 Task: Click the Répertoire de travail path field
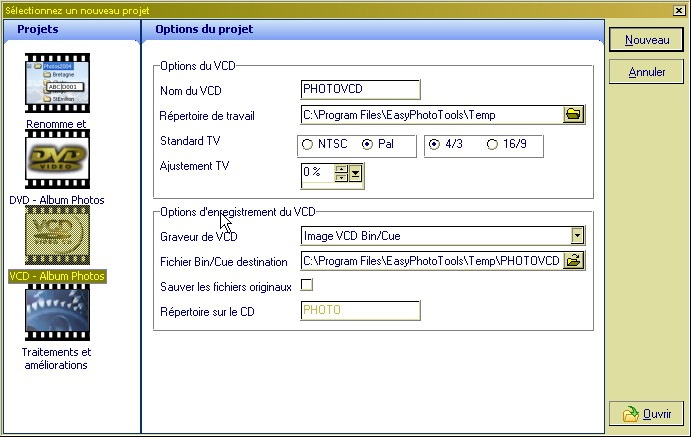click(430, 115)
